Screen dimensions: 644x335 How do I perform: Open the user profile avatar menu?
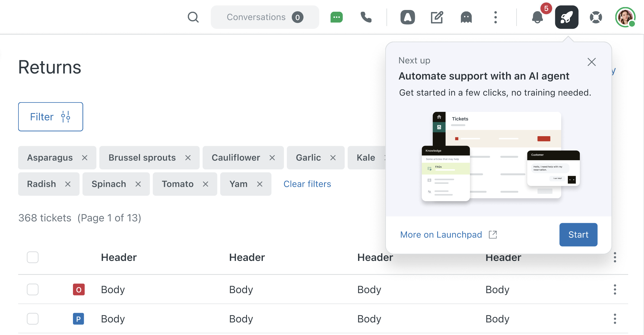(625, 17)
